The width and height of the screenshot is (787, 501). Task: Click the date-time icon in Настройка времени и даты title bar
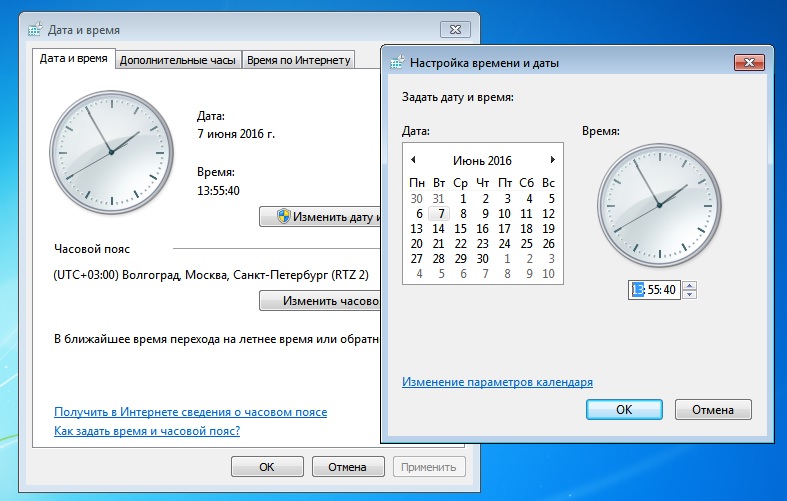pos(397,63)
